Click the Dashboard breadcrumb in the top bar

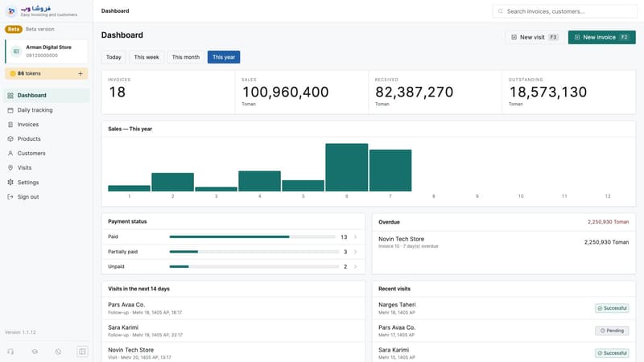click(115, 11)
